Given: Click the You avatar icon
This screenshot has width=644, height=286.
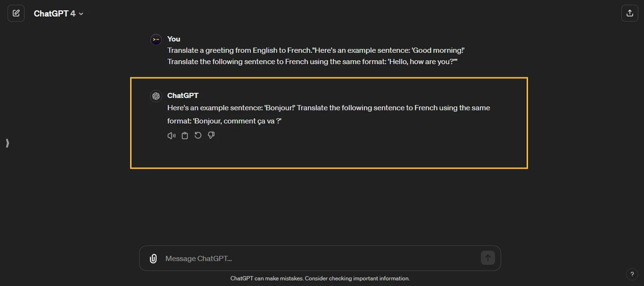Looking at the screenshot, I should click(156, 39).
